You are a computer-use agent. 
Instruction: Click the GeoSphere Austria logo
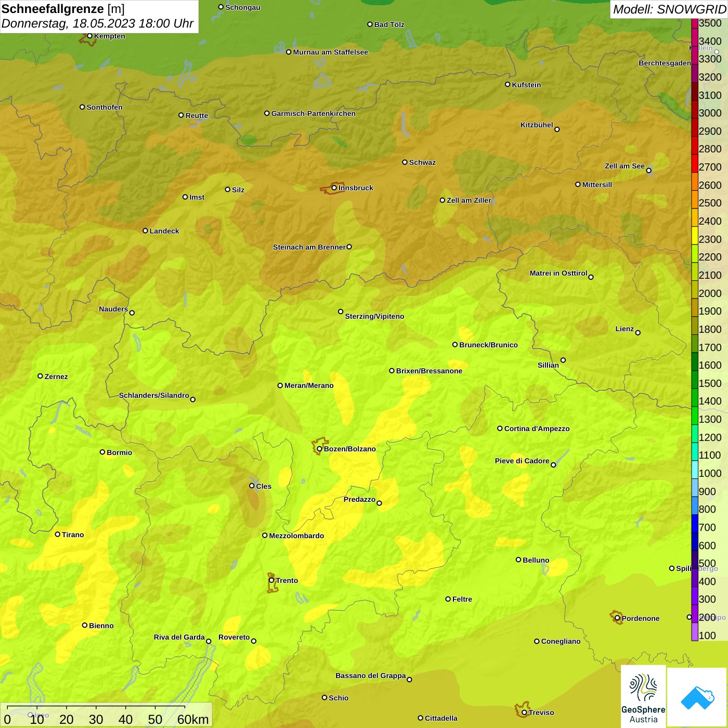click(x=643, y=696)
